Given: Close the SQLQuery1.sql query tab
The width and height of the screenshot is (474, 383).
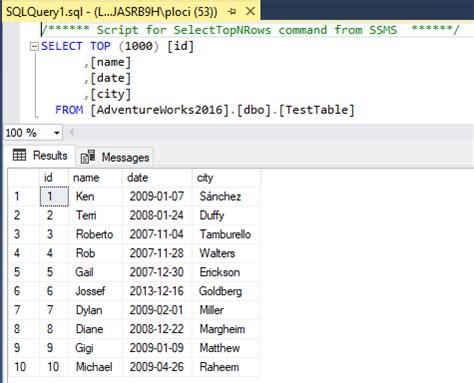Looking at the screenshot, I should click(x=250, y=12).
